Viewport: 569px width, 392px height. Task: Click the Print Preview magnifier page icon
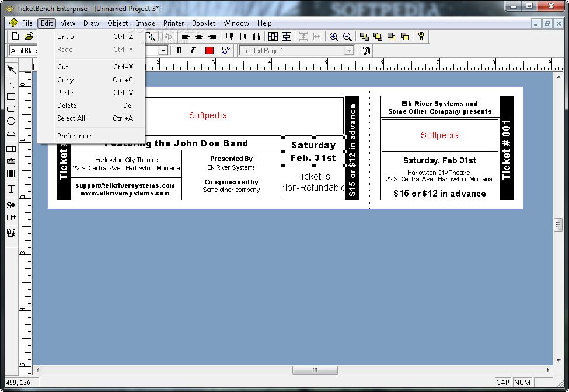150,36
